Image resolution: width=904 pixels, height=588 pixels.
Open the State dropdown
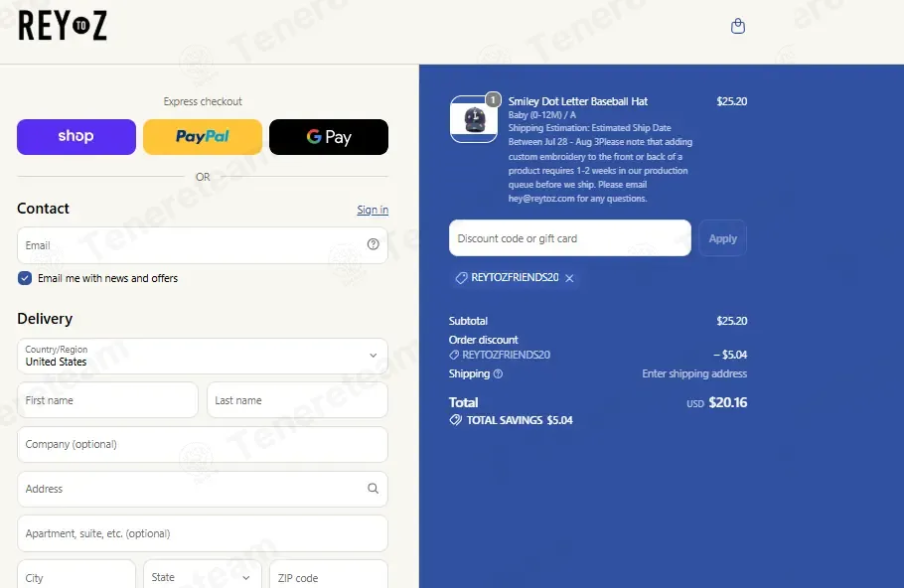point(203,576)
